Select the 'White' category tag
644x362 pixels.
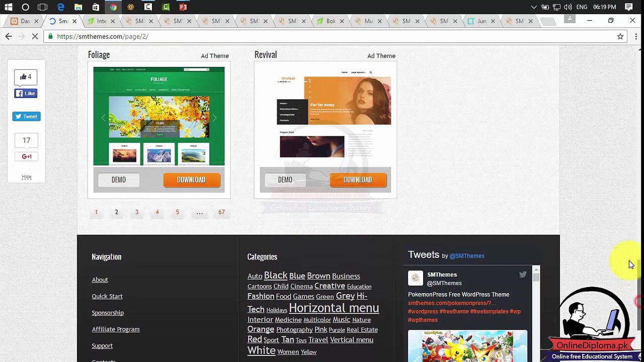[x=261, y=350]
